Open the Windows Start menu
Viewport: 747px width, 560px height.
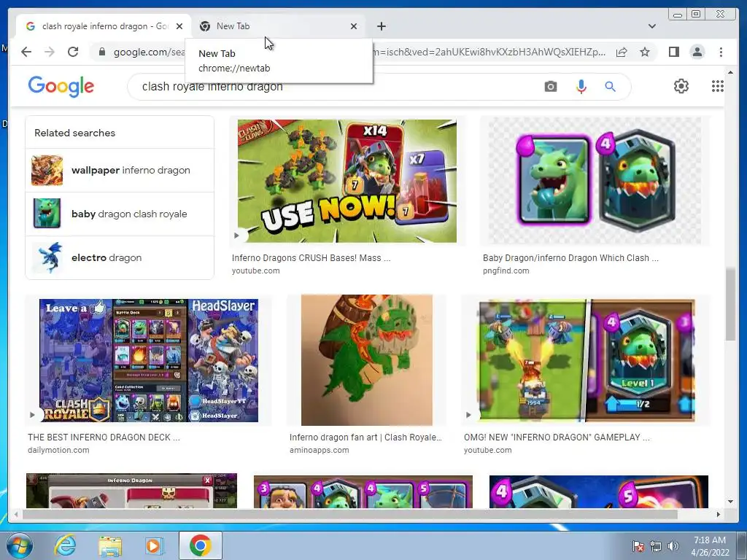(18, 545)
